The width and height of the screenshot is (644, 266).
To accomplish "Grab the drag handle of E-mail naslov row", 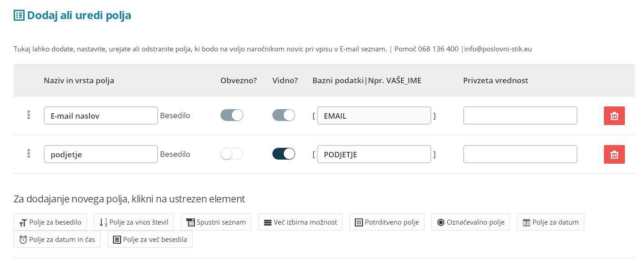I will coord(29,115).
